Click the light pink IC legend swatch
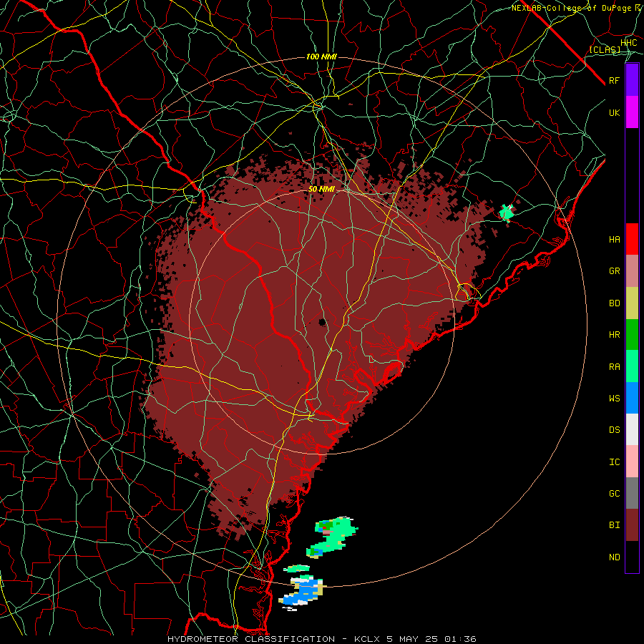 (632, 462)
